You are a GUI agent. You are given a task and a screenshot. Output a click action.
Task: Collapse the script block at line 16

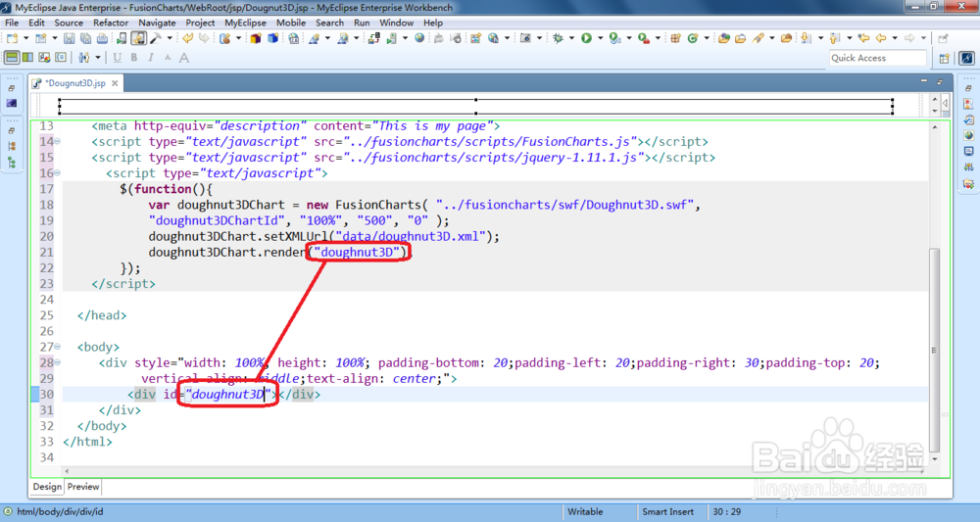coord(58,173)
